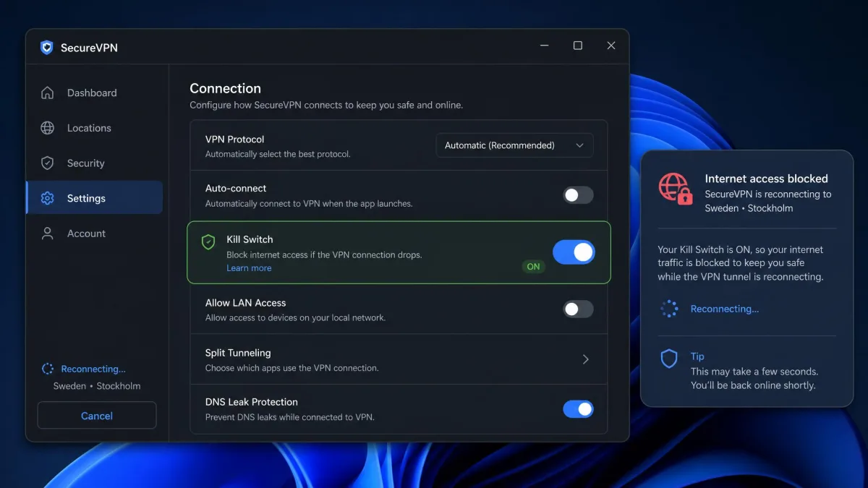The width and height of the screenshot is (868, 488).
Task: Click the Dashboard home icon
Action: [47, 93]
